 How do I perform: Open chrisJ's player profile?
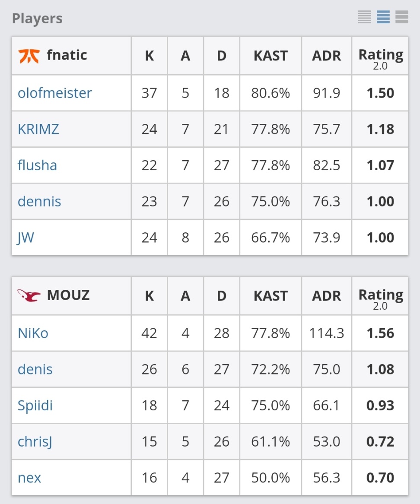pyautogui.click(x=35, y=442)
